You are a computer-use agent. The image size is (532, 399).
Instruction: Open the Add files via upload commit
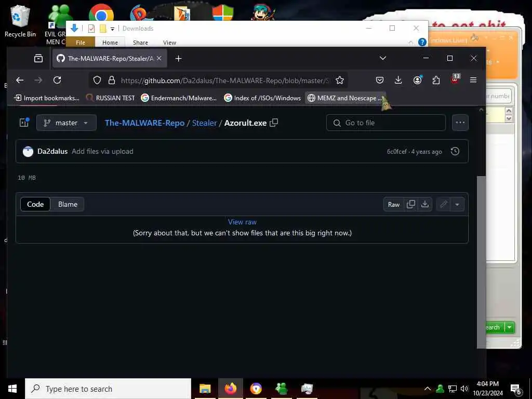(102, 151)
